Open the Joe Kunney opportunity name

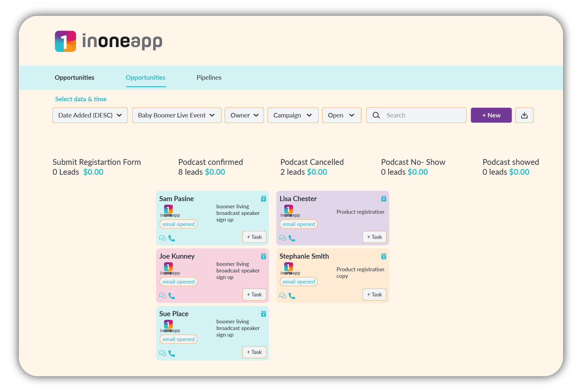[177, 256]
